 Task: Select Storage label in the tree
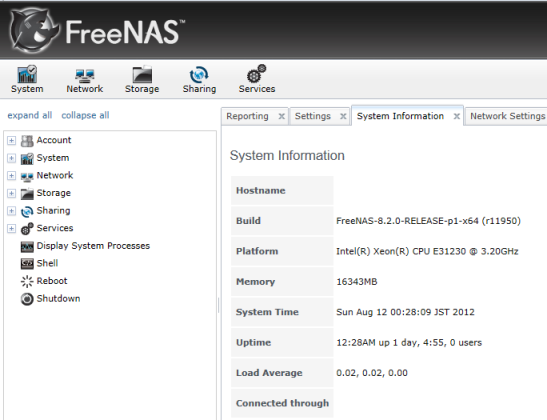[x=53, y=193]
